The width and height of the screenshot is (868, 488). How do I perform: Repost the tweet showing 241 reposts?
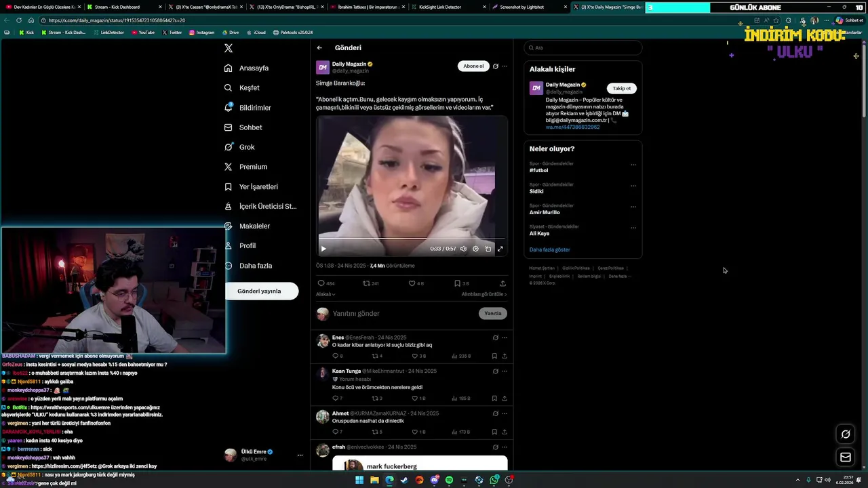click(371, 283)
